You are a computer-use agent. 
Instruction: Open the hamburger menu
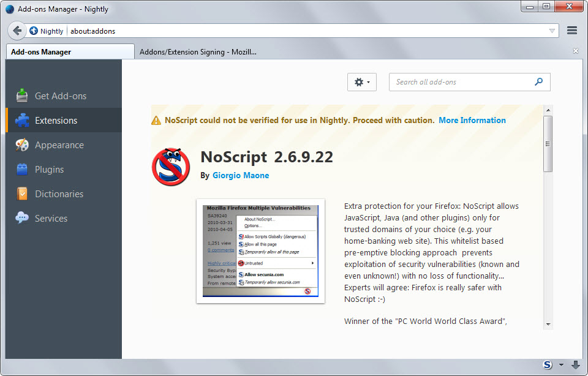[572, 31]
